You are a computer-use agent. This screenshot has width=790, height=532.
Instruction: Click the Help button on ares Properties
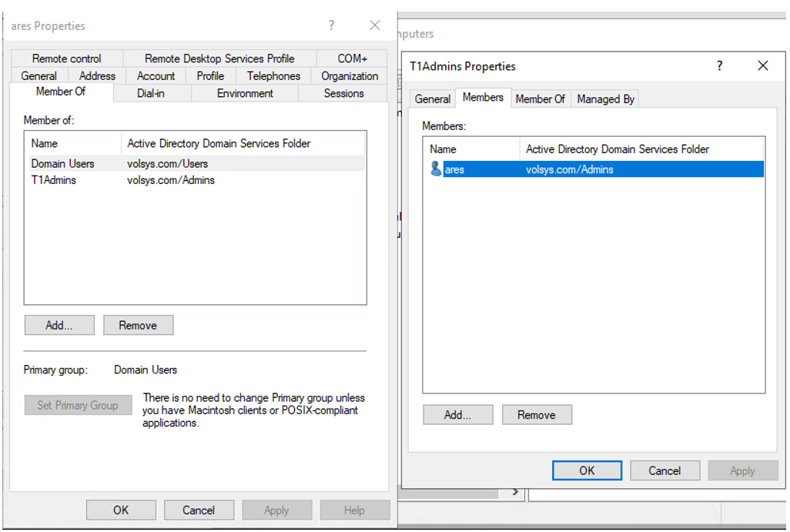[354, 510]
